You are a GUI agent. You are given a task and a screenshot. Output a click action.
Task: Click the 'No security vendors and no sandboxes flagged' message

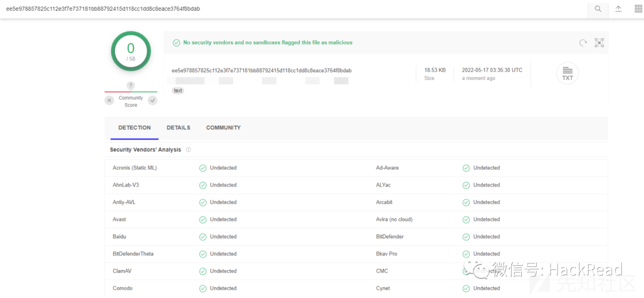click(268, 43)
